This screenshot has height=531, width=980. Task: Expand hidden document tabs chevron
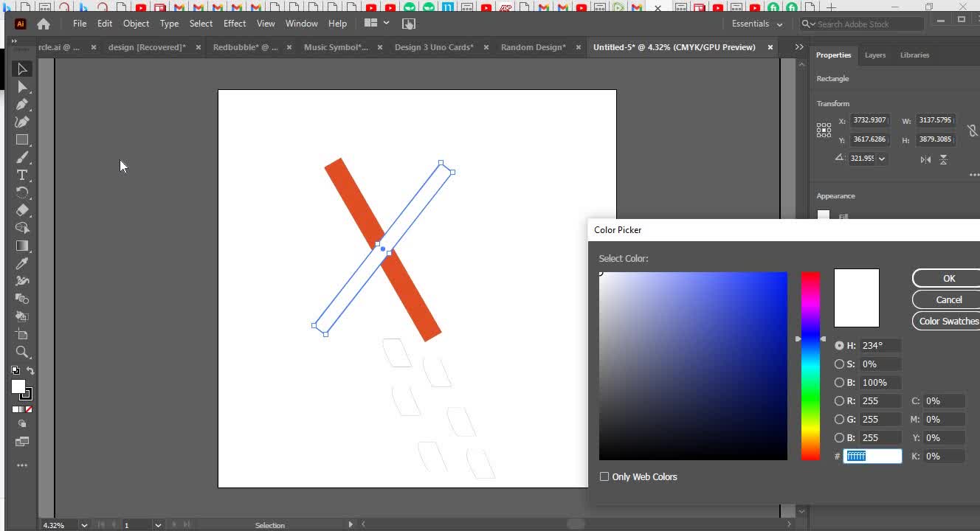point(799,47)
